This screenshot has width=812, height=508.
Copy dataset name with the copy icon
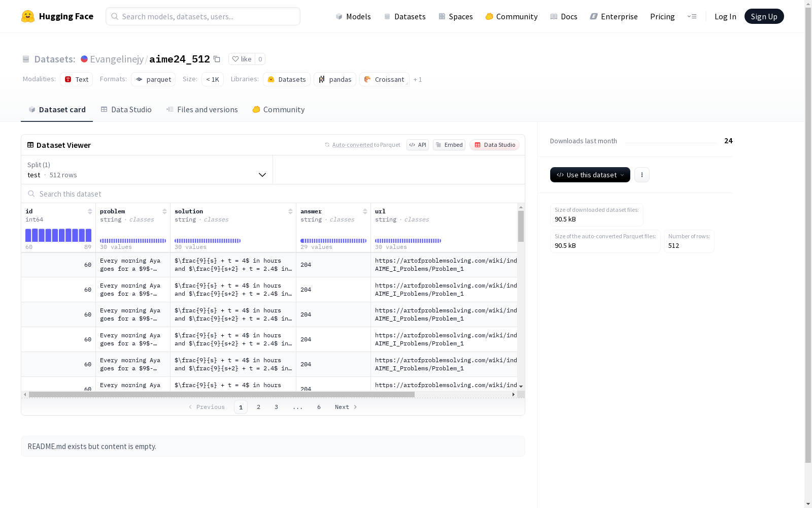pos(217,59)
